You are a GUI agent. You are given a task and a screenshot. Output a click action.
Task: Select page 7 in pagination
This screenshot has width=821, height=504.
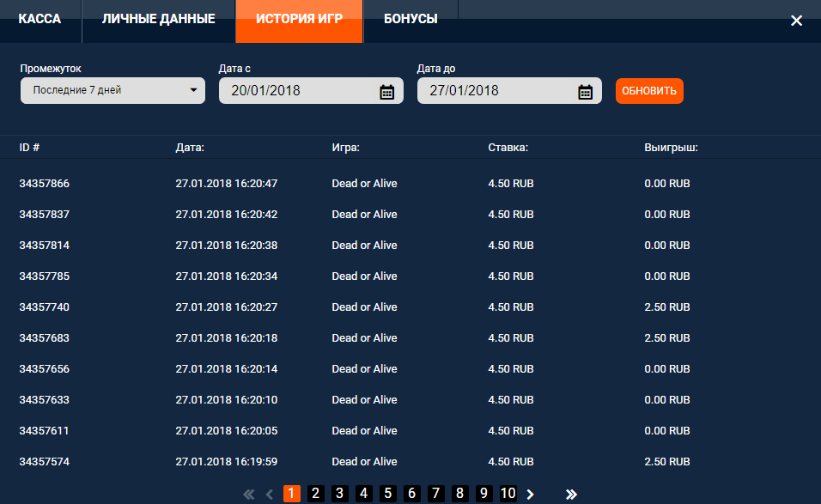coord(435,493)
